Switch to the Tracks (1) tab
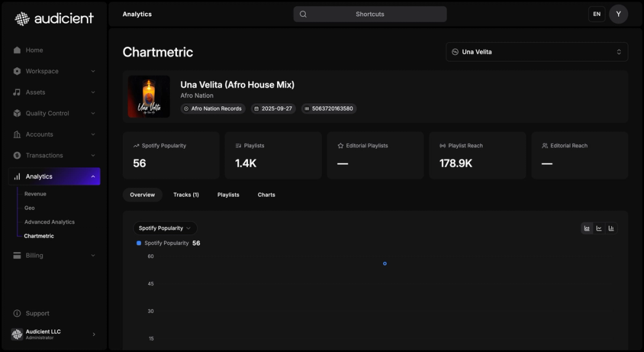Image resolution: width=644 pixels, height=352 pixels. pyautogui.click(x=186, y=195)
